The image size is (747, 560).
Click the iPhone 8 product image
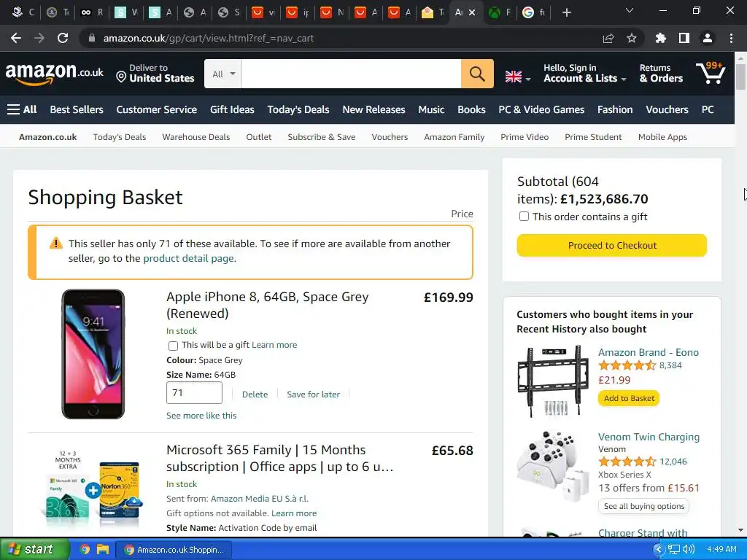coord(93,354)
